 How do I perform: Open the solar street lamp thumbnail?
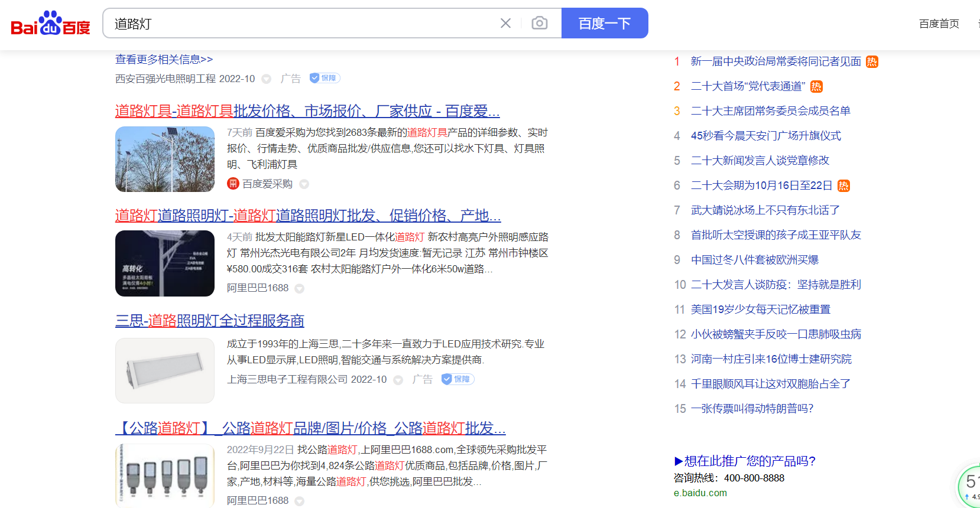[165, 159]
